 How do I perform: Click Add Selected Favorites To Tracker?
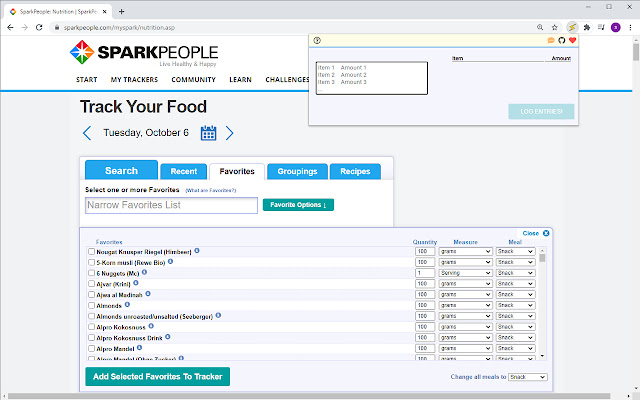158,376
